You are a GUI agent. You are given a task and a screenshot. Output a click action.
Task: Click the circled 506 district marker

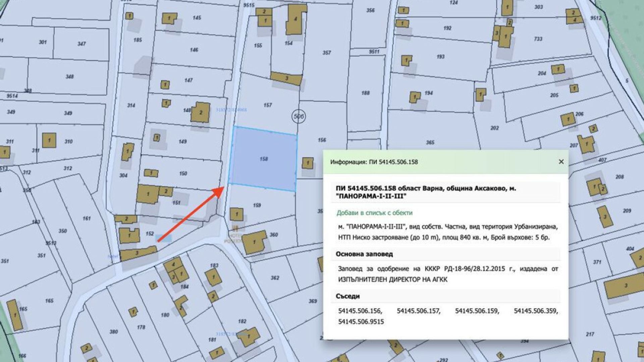(x=298, y=116)
